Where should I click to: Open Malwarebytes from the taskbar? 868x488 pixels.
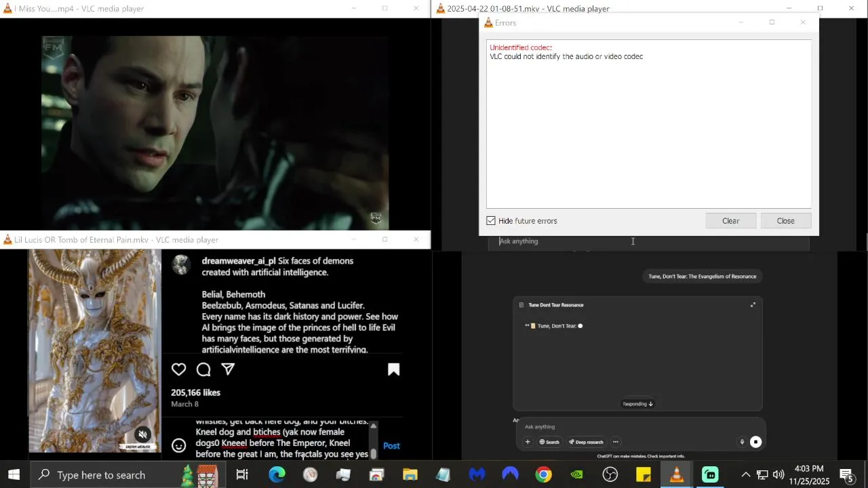(477, 474)
